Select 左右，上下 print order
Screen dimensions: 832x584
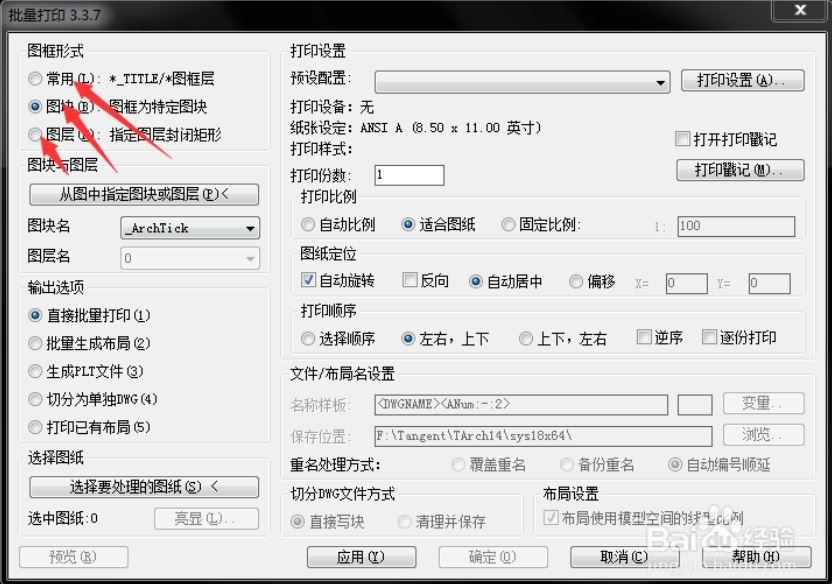[408, 338]
